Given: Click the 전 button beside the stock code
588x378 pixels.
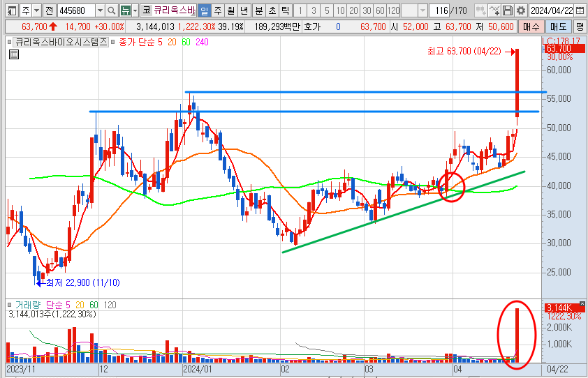Looking at the screenshot, I should click(x=50, y=10).
